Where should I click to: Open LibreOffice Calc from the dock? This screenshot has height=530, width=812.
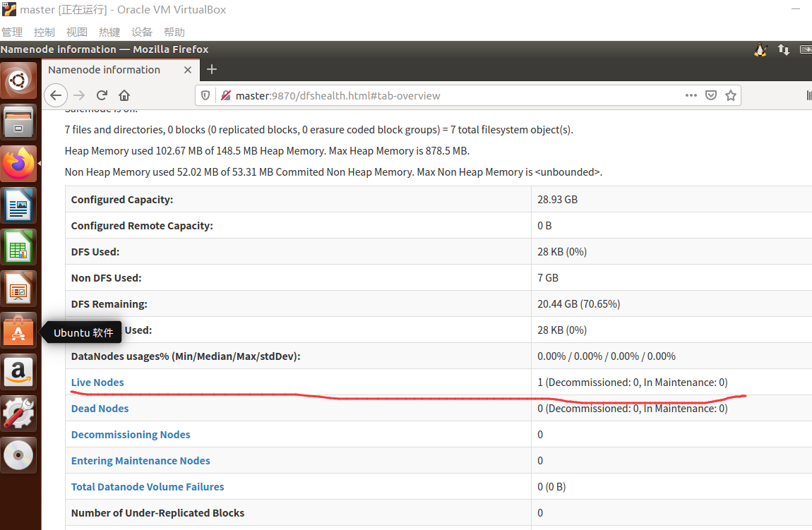click(x=18, y=247)
